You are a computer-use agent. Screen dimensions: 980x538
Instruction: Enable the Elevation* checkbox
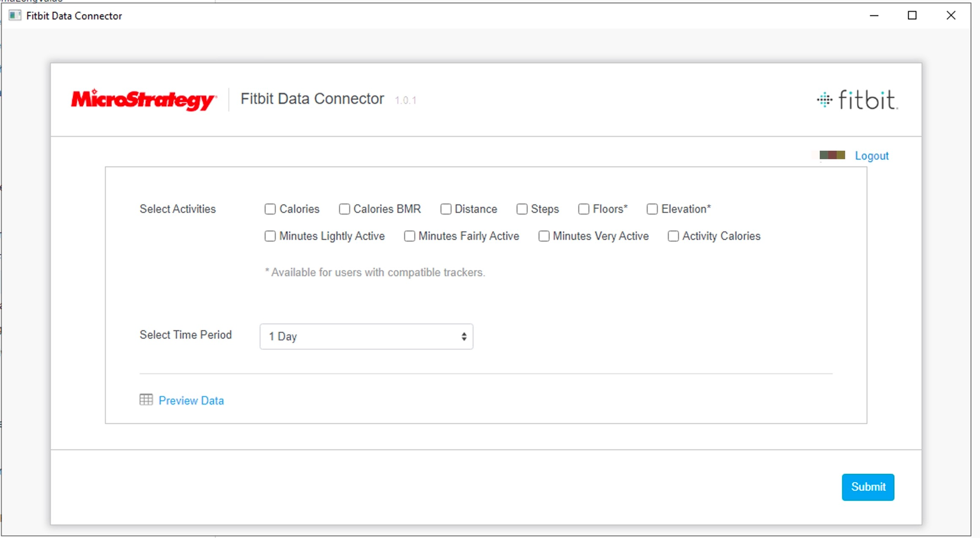pos(652,209)
